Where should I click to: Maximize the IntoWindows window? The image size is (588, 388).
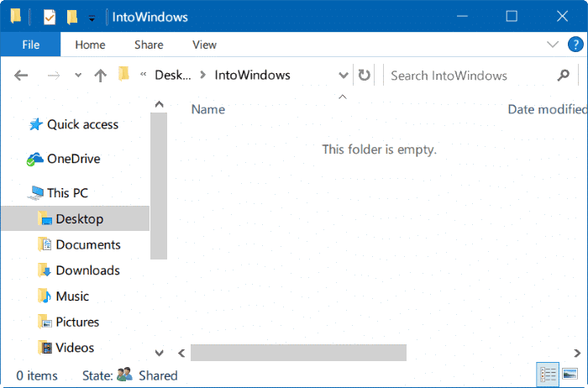(x=512, y=17)
